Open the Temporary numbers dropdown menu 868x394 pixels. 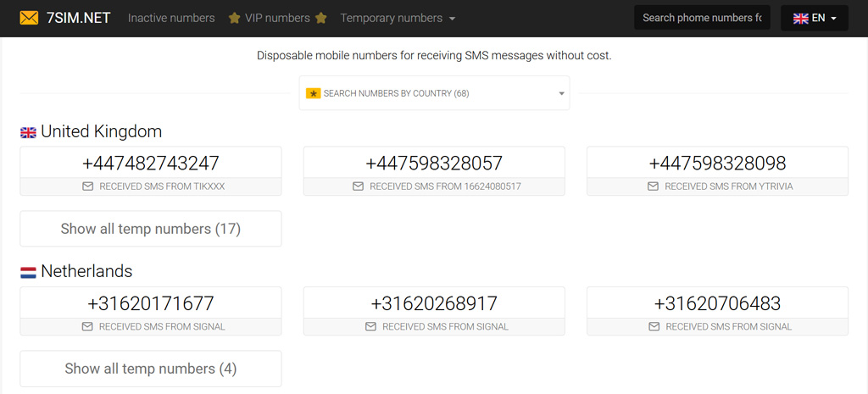point(398,18)
